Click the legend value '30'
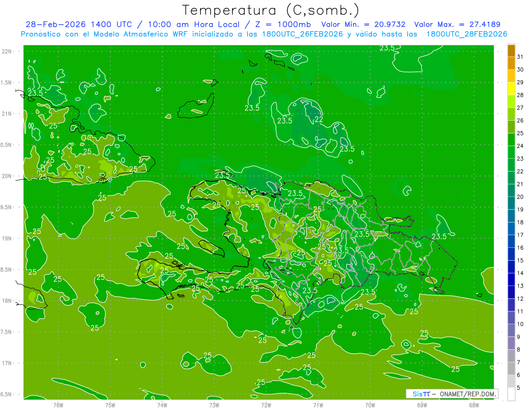The width and height of the screenshot is (532, 411). (520, 70)
